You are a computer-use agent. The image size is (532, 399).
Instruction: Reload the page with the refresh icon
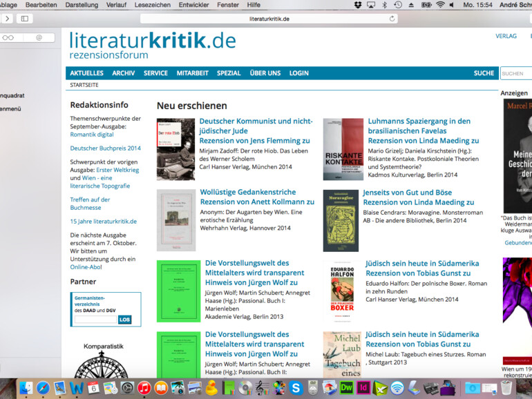[392, 19]
